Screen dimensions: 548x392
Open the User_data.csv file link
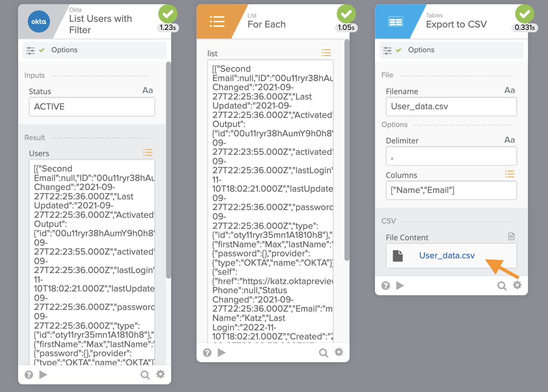[x=447, y=256]
